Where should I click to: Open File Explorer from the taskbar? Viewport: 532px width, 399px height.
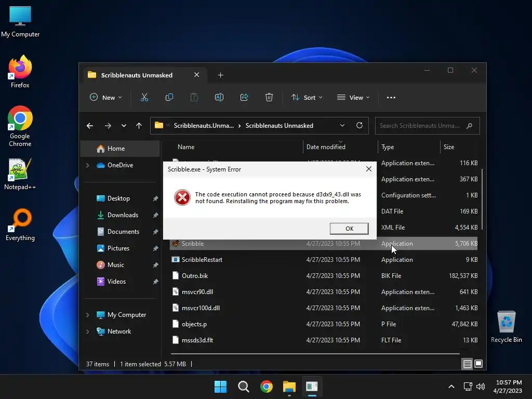289,387
